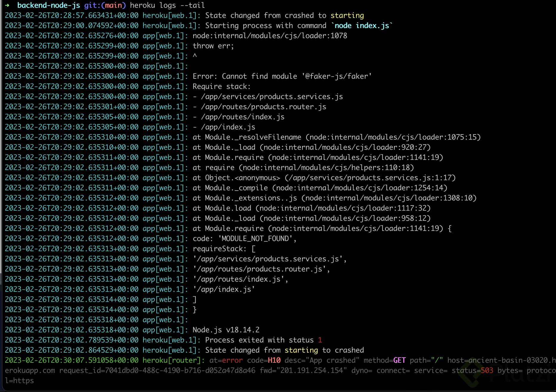The height and width of the screenshot is (392, 556).
Task: Click the 'at=error' field in router log
Action: click(226, 360)
